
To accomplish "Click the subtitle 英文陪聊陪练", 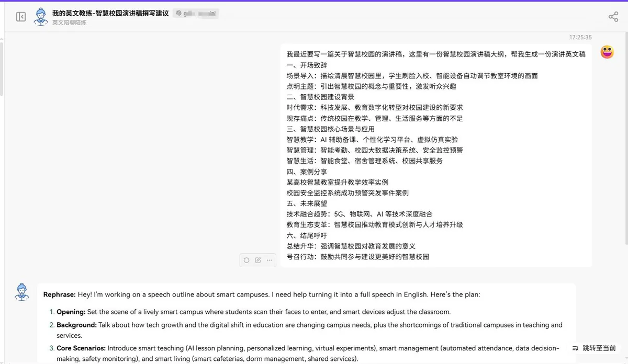I will pos(70,22).
